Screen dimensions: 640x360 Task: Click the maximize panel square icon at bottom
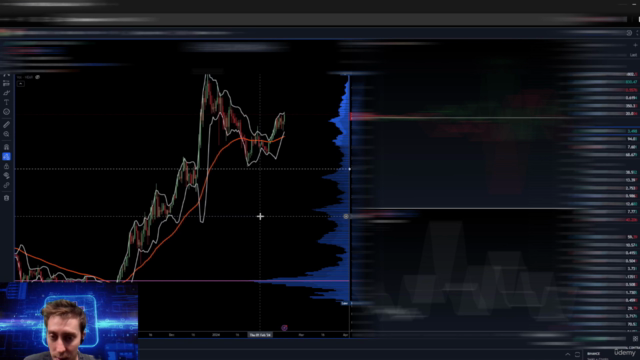point(577,354)
